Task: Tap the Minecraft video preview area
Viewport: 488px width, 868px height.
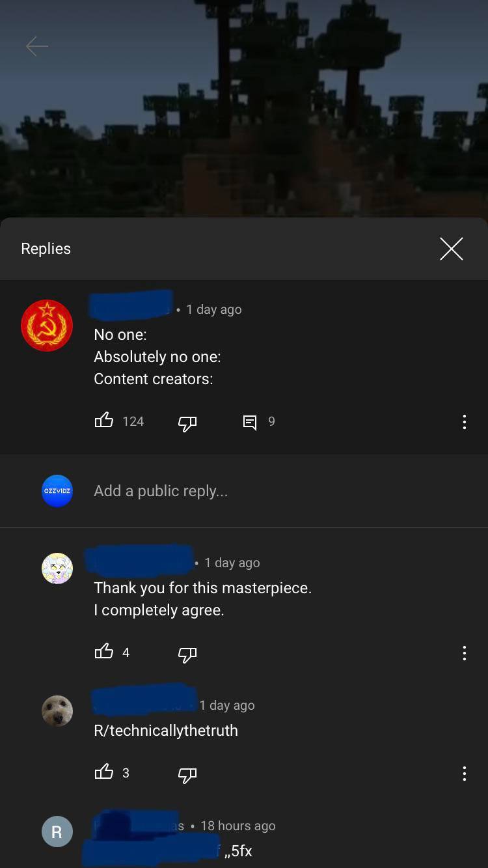Action: [x=244, y=109]
